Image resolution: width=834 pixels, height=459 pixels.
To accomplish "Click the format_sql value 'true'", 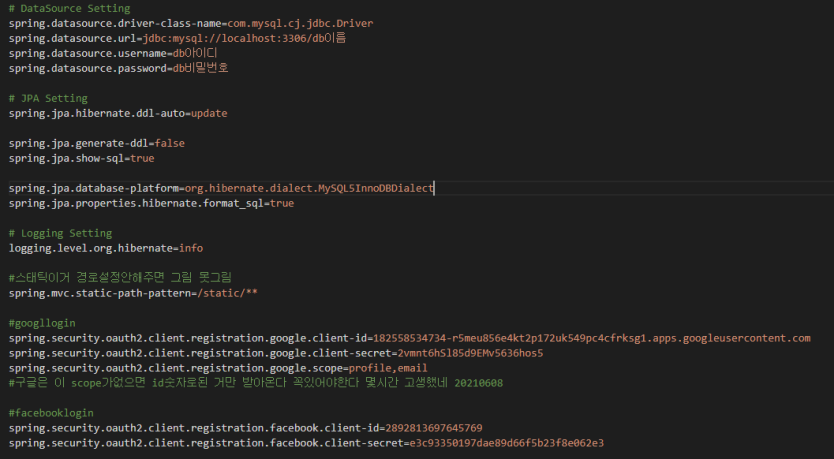I will point(282,203).
